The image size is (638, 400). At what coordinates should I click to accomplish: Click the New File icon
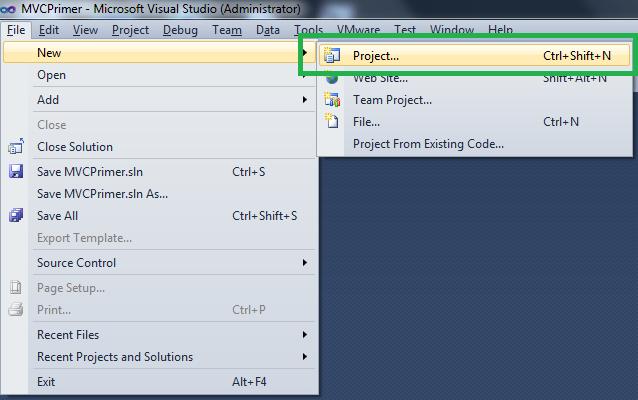click(333, 122)
